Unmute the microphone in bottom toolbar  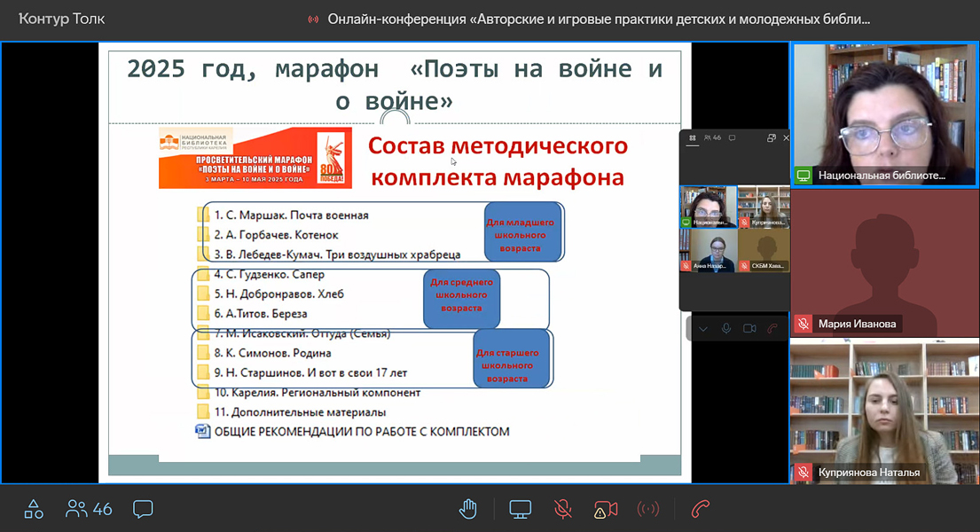pos(562,509)
